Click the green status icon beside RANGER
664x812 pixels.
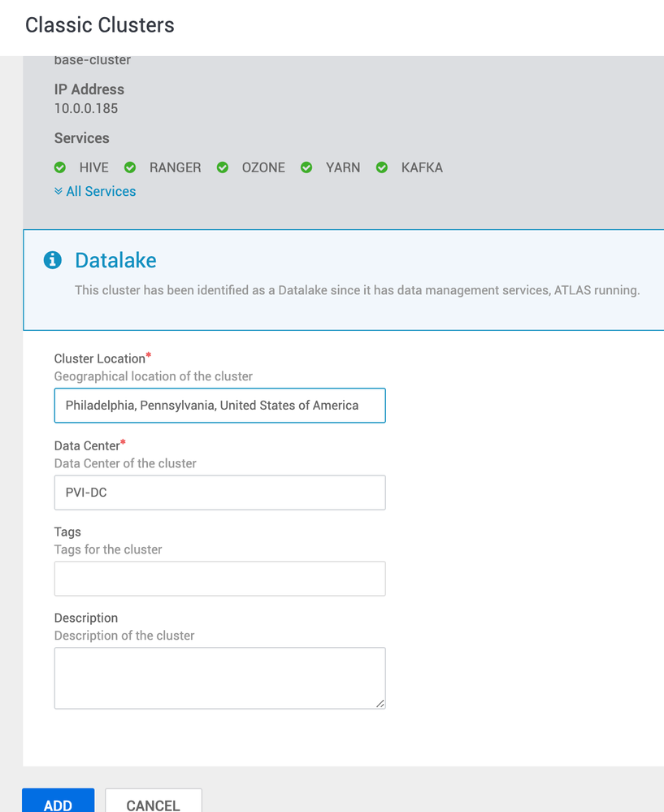pos(130,167)
